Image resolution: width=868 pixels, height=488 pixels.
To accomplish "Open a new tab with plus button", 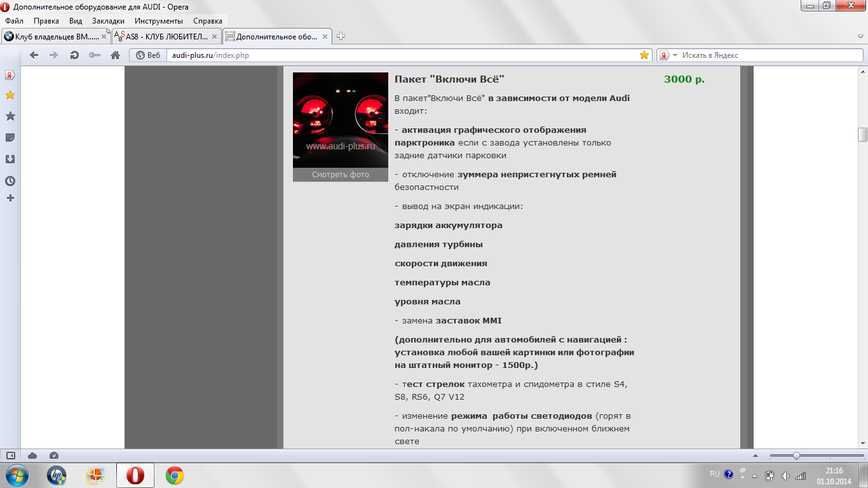I will (x=341, y=36).
